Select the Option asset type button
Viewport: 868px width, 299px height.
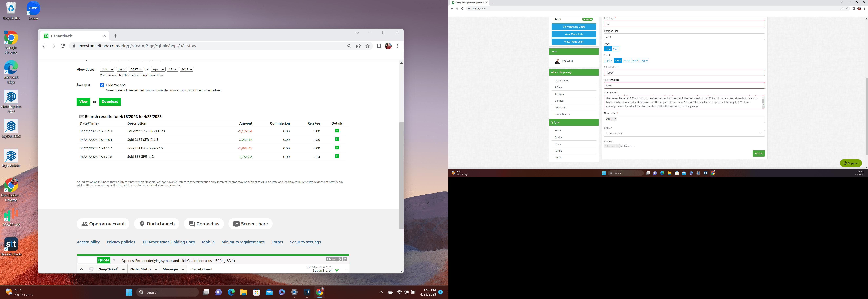click(609, 61)
